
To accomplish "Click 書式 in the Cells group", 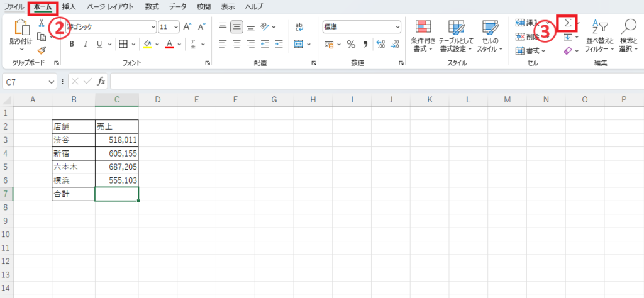I will click(x=530, y=51).
